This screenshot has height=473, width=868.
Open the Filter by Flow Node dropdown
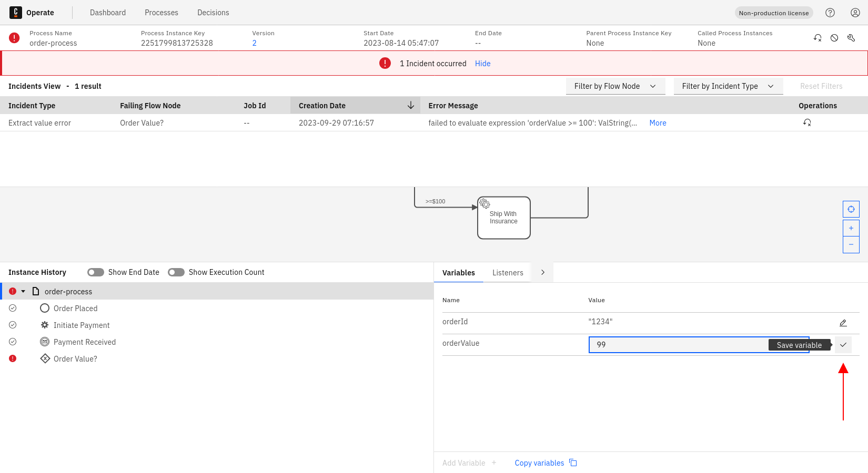tap(615, 86)
